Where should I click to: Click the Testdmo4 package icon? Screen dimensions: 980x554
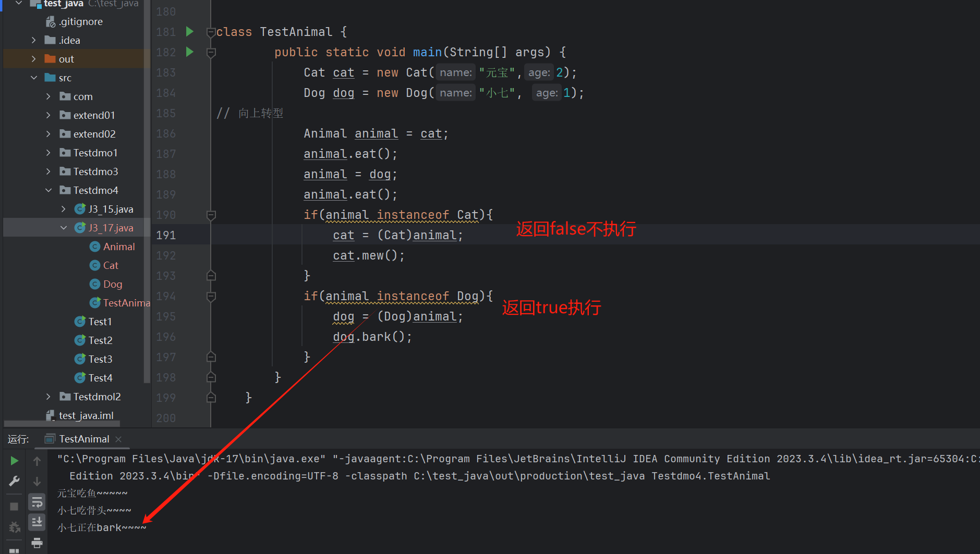tap(65, 190)
